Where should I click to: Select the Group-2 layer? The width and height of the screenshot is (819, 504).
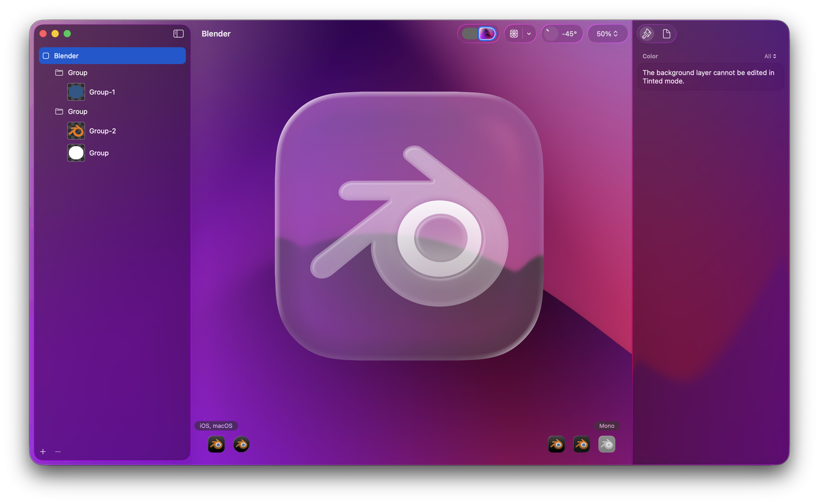click(x=112, y=131)
